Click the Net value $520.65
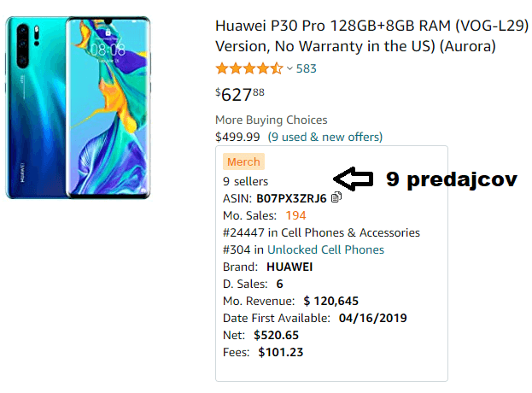Viewport: 532px width, 393px height. [x=276, y=335]
